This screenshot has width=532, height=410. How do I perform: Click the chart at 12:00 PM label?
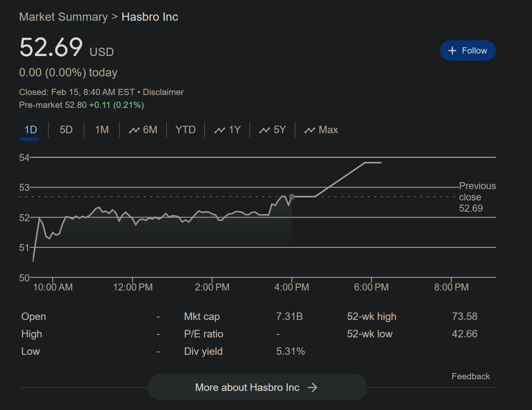pos(133,287)
